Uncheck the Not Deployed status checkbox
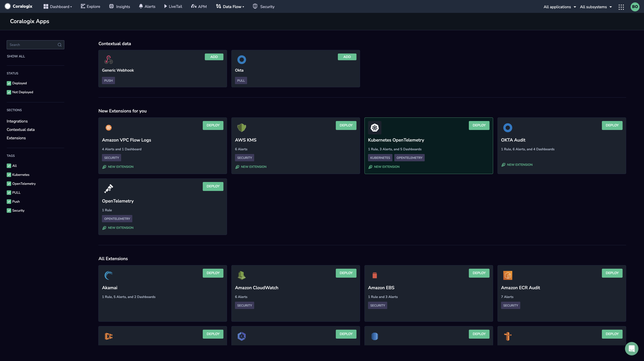Viewport: 644px width, 361px height. (9, 92)
